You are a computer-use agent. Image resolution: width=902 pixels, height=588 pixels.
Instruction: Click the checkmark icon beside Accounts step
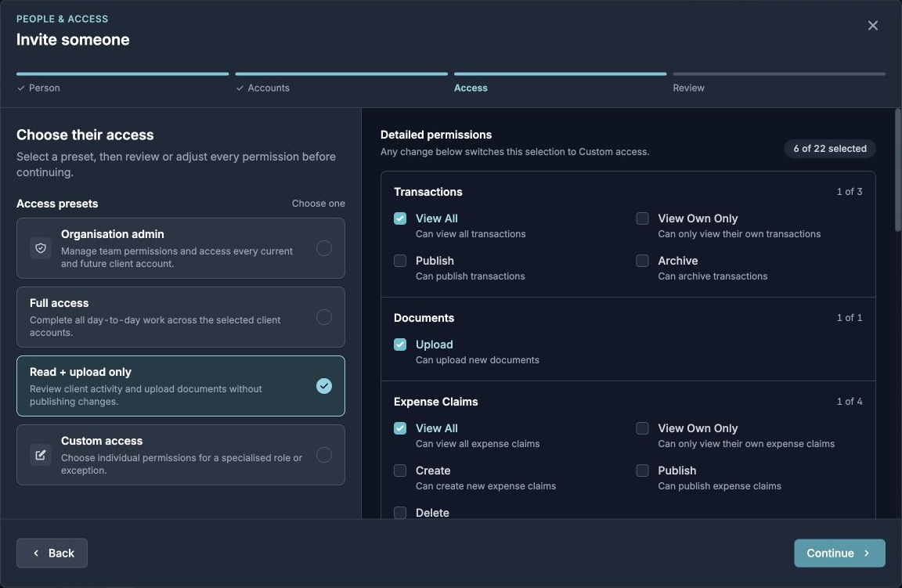pos(240,88)
